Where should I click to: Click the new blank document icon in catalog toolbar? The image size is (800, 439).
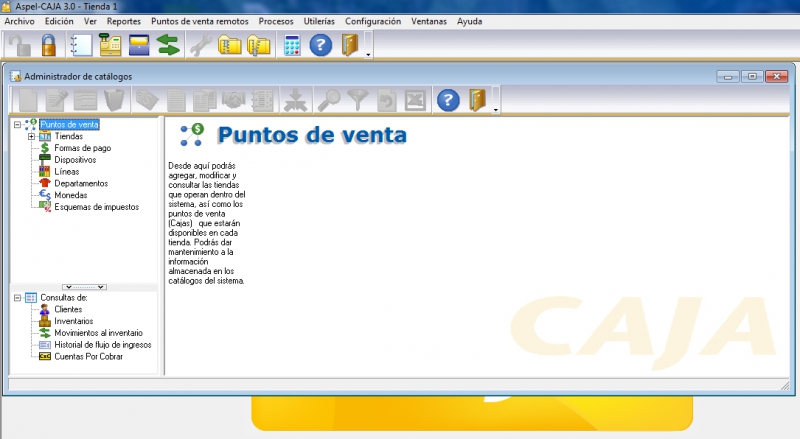tap(28, 100)
